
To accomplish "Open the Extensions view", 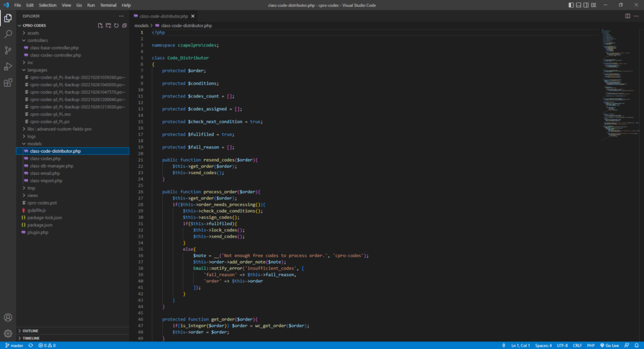I will click(8, 83).
